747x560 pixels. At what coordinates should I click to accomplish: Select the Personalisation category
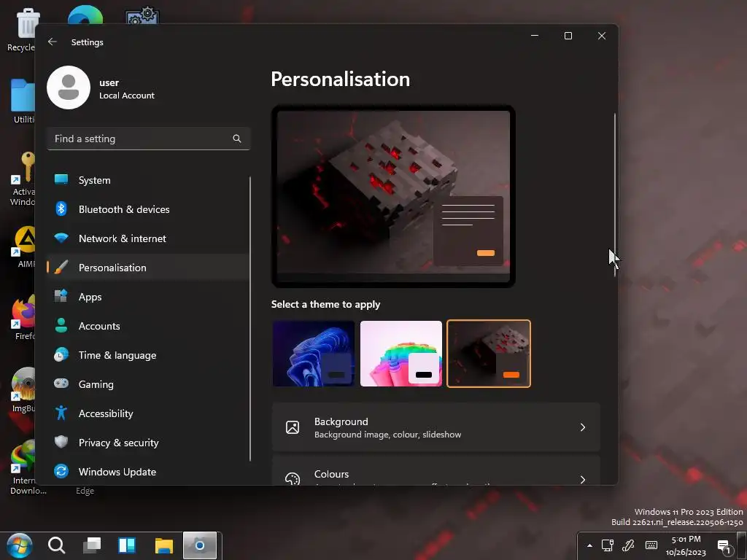[x=147, y=268]
